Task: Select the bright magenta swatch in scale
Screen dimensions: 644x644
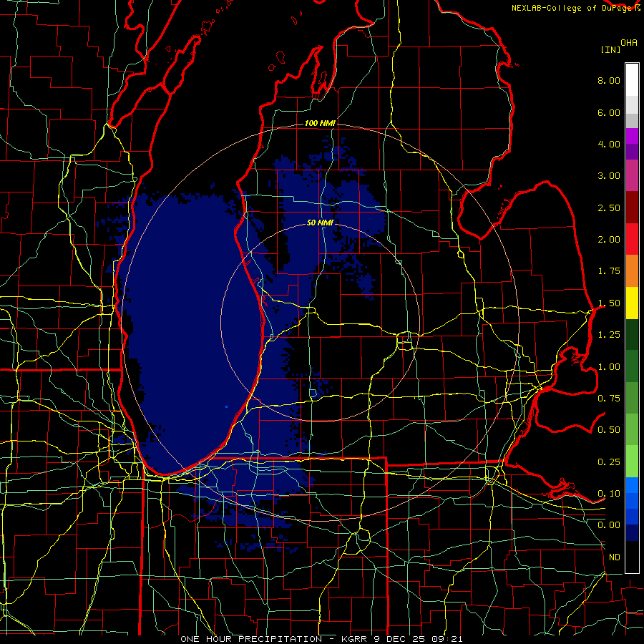Action: coord(632,136)
